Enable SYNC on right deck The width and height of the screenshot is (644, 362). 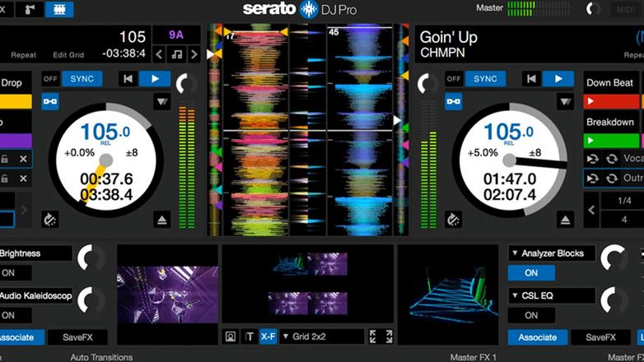485,79
